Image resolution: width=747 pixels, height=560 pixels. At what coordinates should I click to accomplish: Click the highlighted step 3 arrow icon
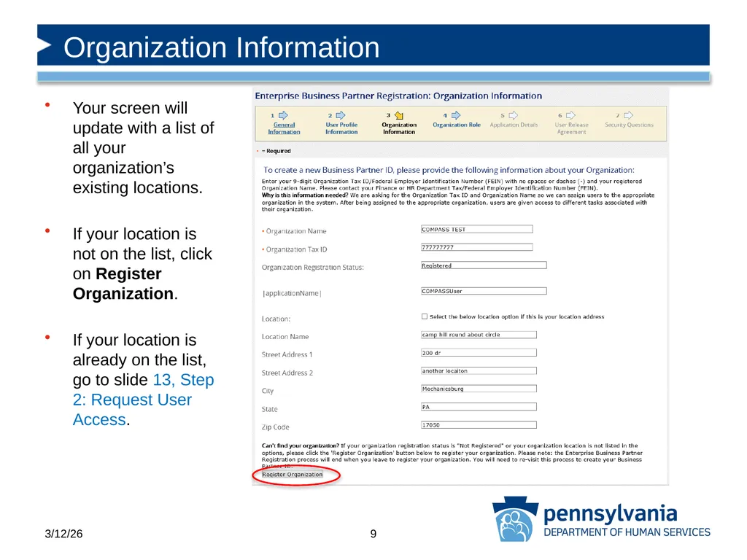pyautogui.click(x=399, y=115)
